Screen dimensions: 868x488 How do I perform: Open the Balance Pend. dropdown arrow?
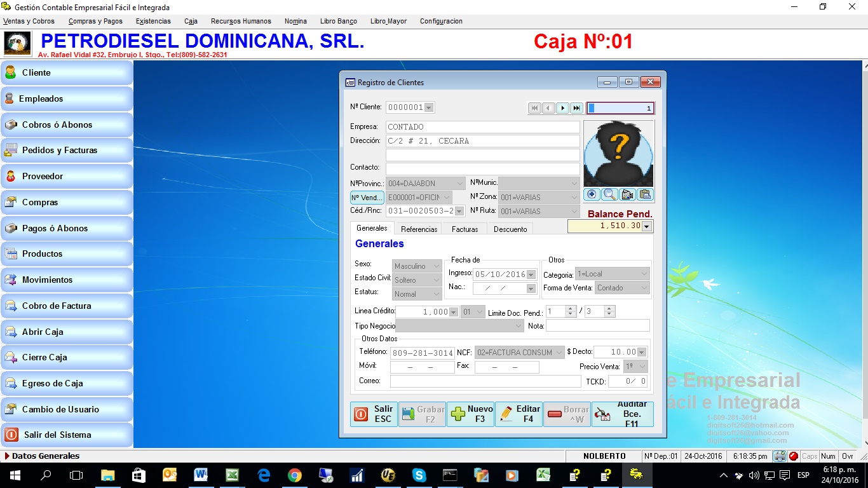[x=646, y=226]
